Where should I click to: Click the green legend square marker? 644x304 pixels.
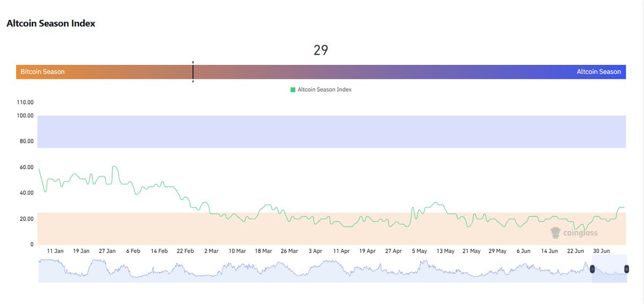pyautogui.click(x=292, y=90)
